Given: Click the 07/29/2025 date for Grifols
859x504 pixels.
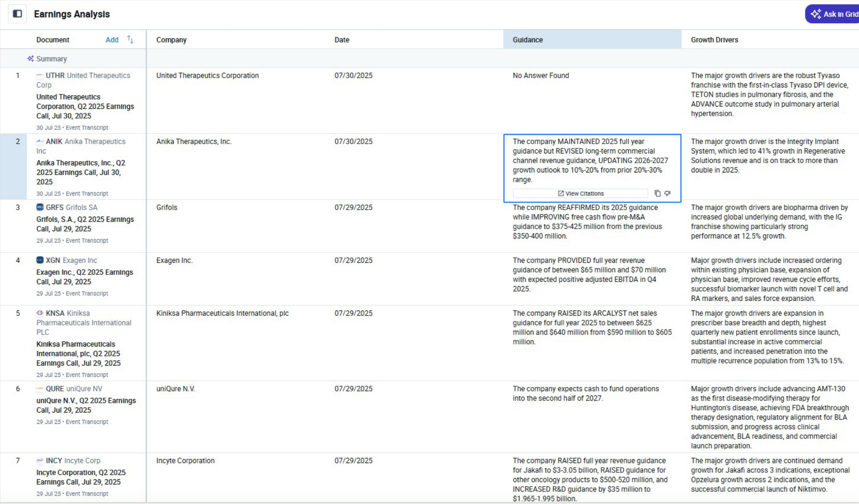Looking at the screenshot, I should coord(353,207).
